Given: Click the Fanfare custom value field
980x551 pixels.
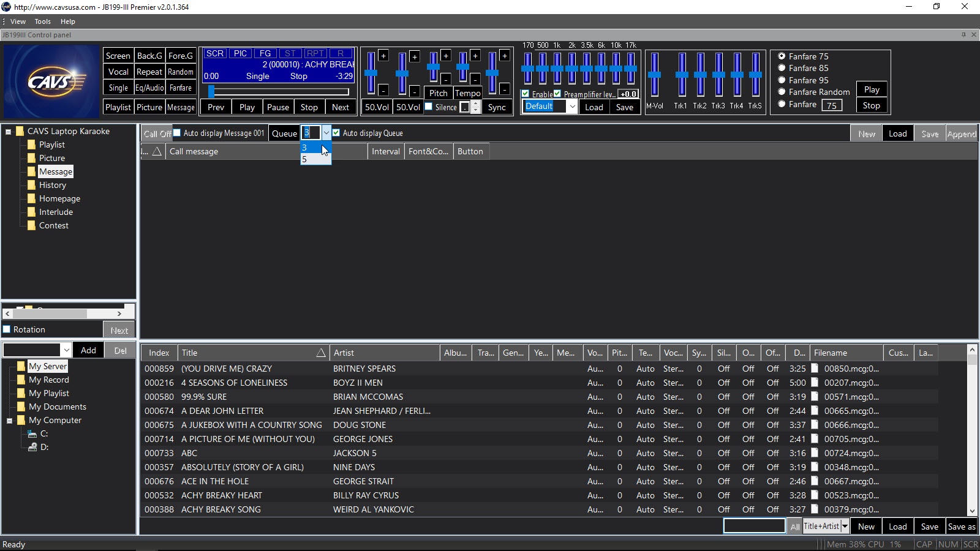Looking at the screenshot, I should pos(832,105).
